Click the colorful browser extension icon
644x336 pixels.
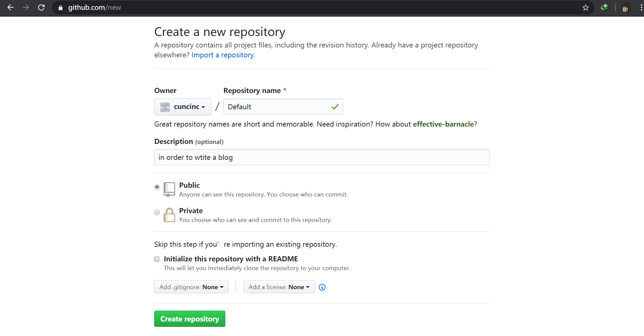tap(604, 7)
